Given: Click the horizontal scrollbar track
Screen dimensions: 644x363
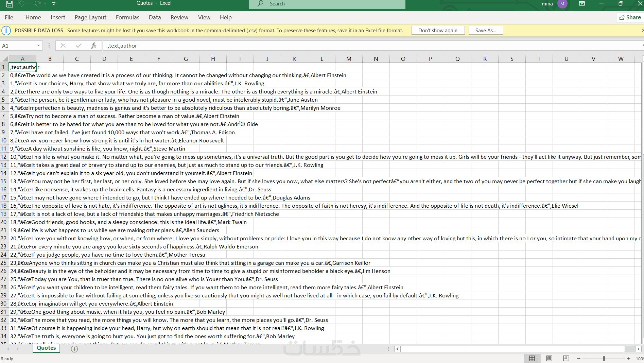Looking at the screenshot, I should pos(512,349).
